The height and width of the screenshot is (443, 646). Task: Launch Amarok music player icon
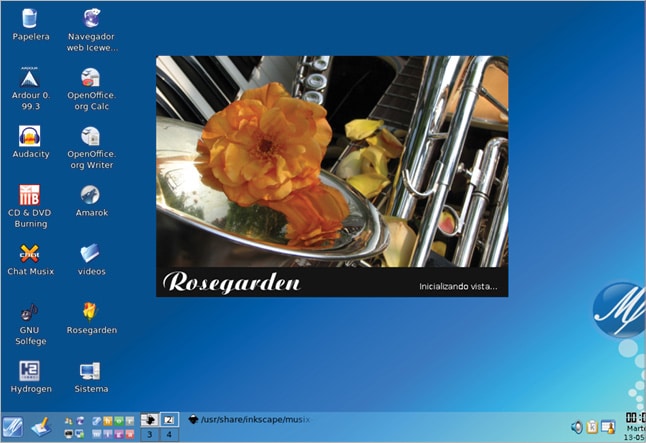[91, 201]
